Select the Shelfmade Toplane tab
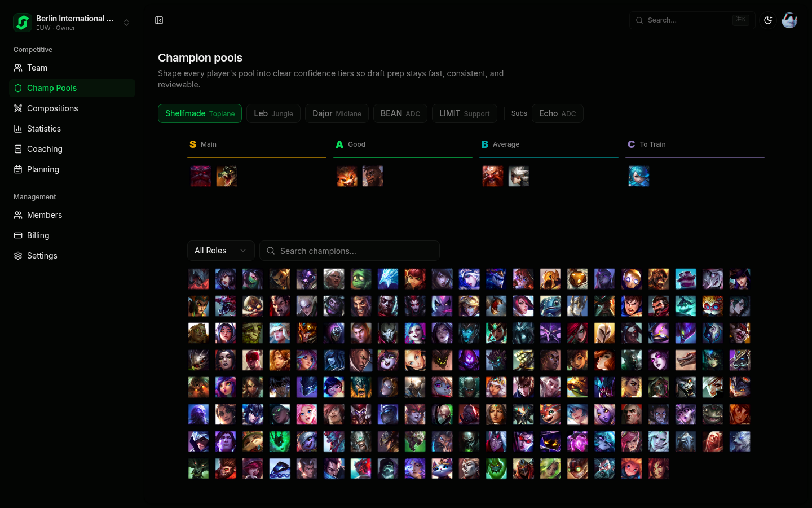Image resolution: width=812 pixels, height=508 pixels. pyautogui.click(x=200, y=113)
